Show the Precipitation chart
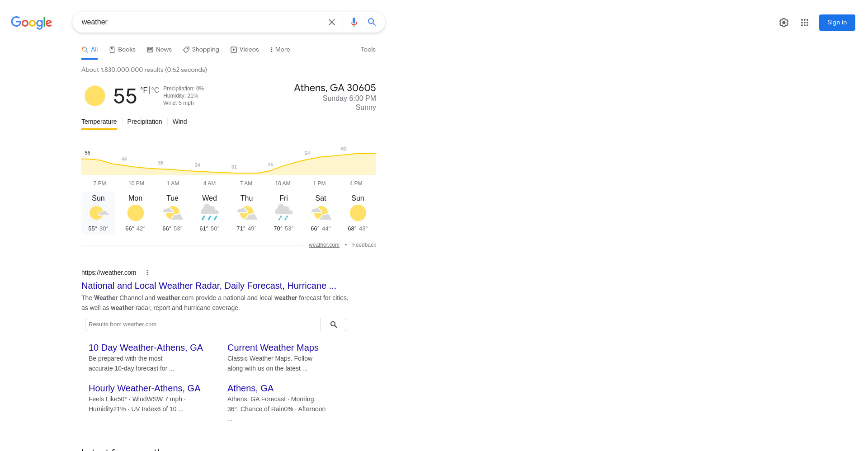This screenshot has width=868, height=451. point(145,122)
